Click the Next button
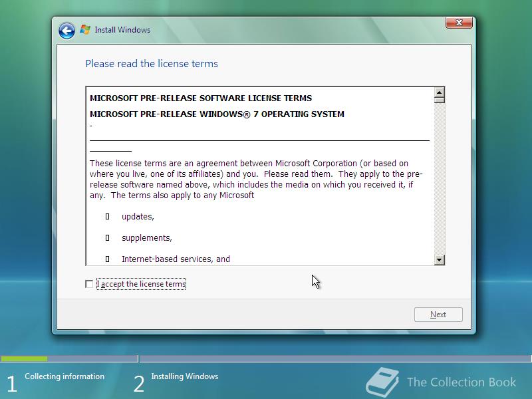Image resolution: width=532 pixels, height=399 pixels. (x=438, y=315)
